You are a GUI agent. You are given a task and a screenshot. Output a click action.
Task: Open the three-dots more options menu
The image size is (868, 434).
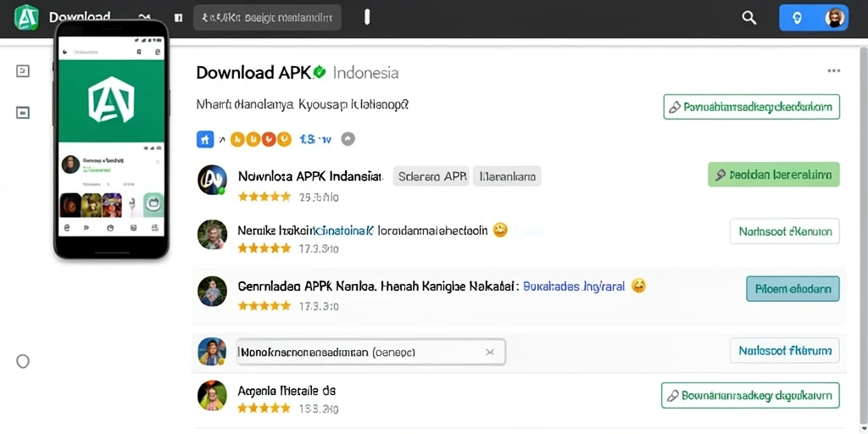click(834, 71)
